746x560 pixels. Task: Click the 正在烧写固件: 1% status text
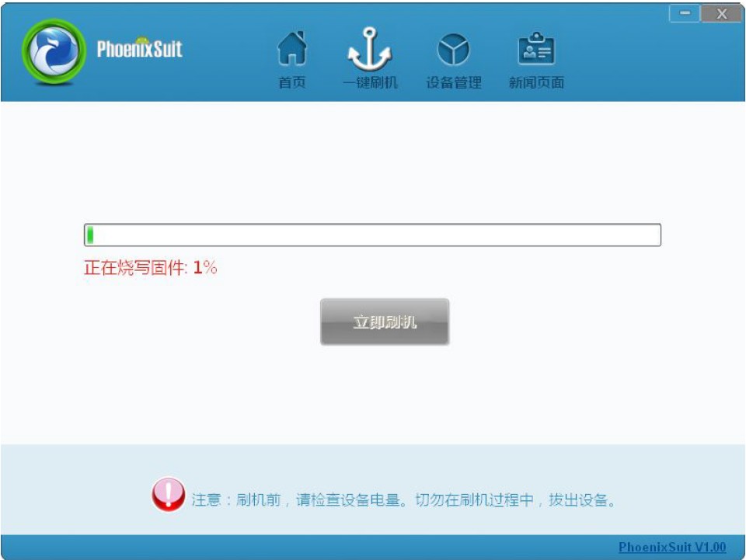[x=150, y=268]
